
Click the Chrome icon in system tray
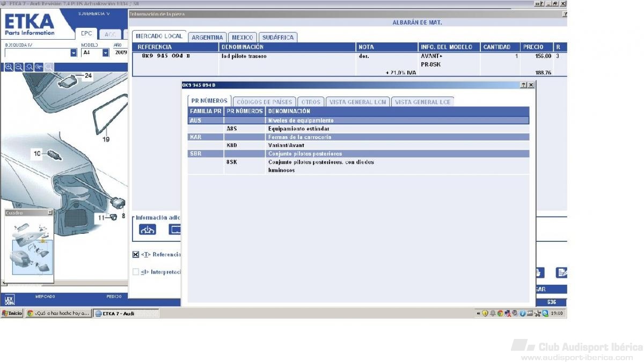[x=500, y=314]
